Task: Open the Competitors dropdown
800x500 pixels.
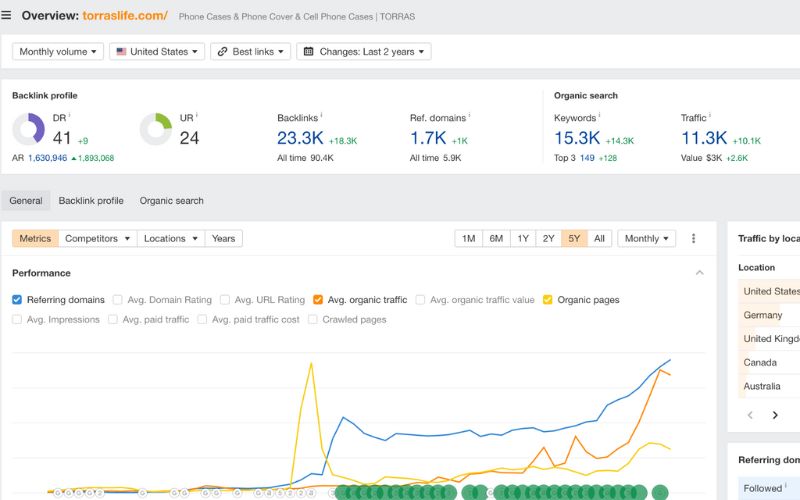Action: 97,238
